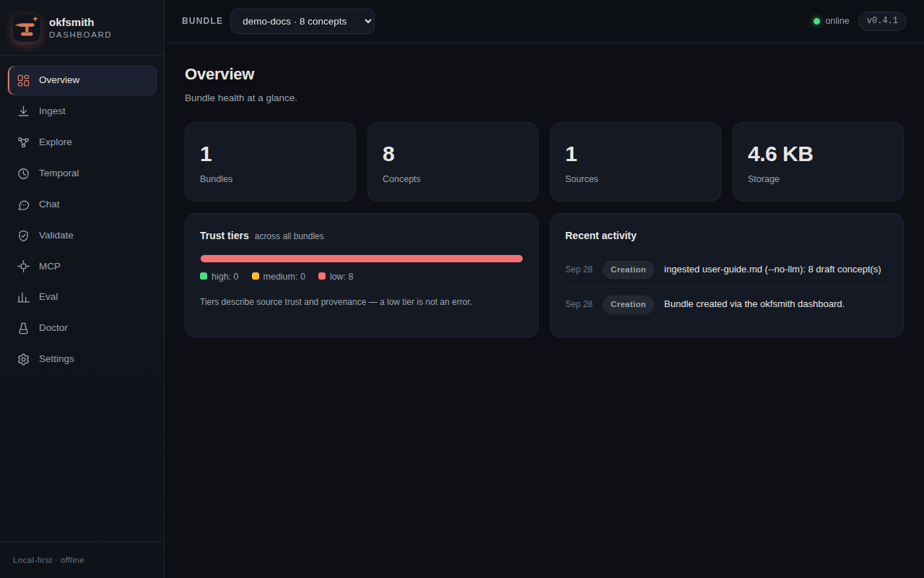The height and width of the screenshot is (578, 924).
Task: Click the Settings gear icon
Action: coord(23,359)
